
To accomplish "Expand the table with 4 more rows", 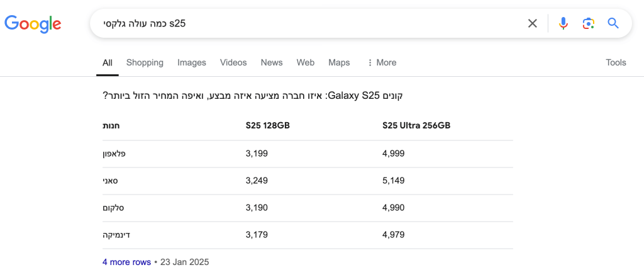I will tap(126, 262).
